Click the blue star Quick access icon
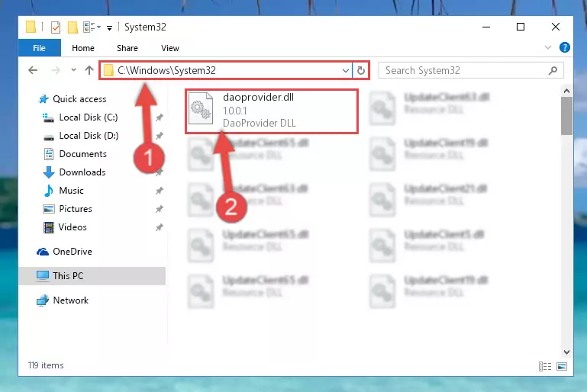The image size is (587, 392). (44, 99)
